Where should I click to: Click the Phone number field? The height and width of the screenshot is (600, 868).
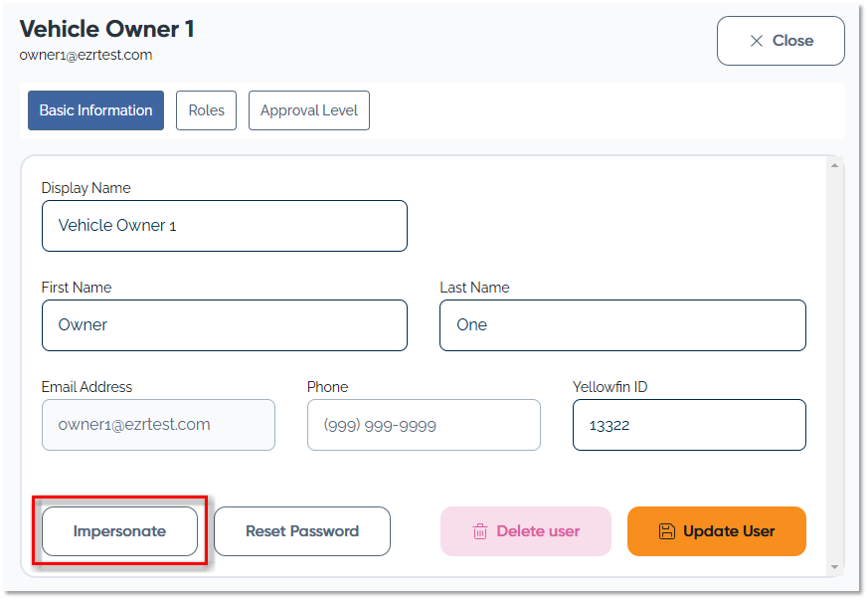(x=424, y=425)
